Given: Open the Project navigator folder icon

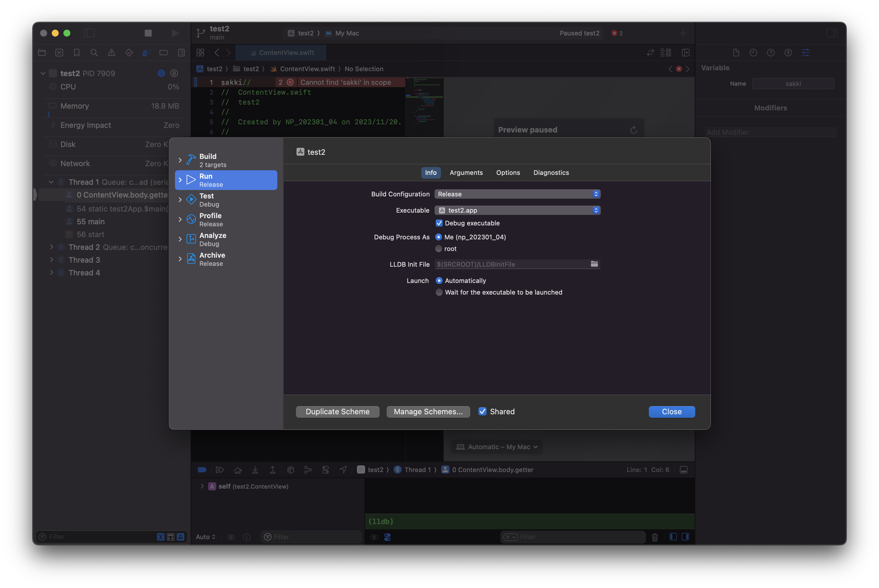Looking at the screenshot, I should (x=42, y=53).
